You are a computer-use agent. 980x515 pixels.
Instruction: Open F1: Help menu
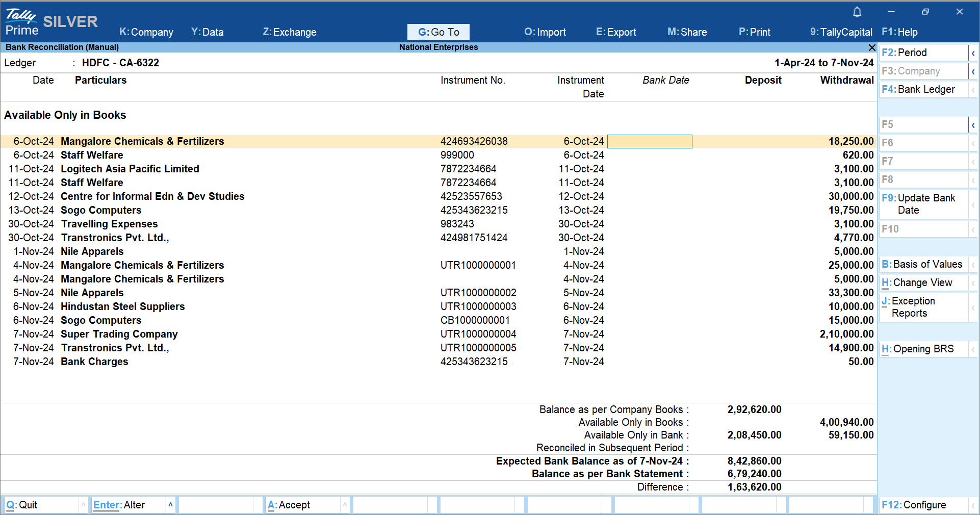[899, 32]
